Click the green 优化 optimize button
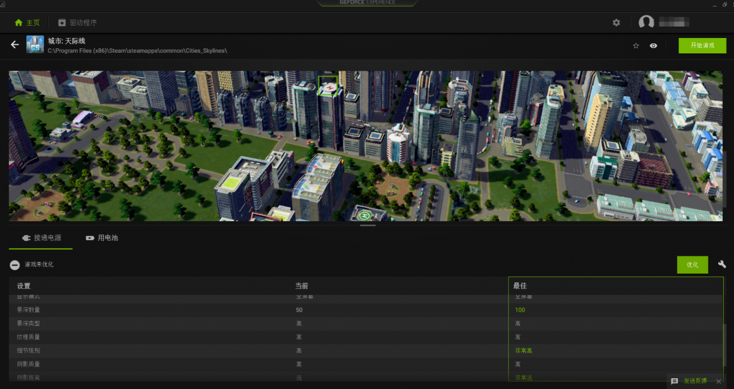This screenshot has height=389, width=734. (692, 264)
